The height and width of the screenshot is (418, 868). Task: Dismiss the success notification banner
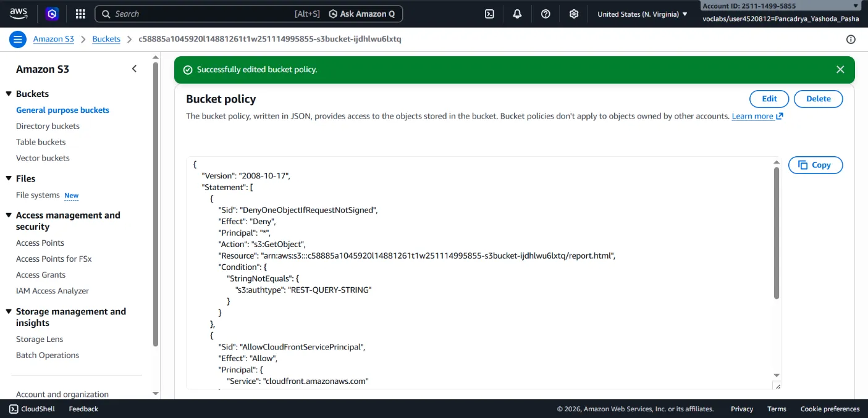coord(840,70)
